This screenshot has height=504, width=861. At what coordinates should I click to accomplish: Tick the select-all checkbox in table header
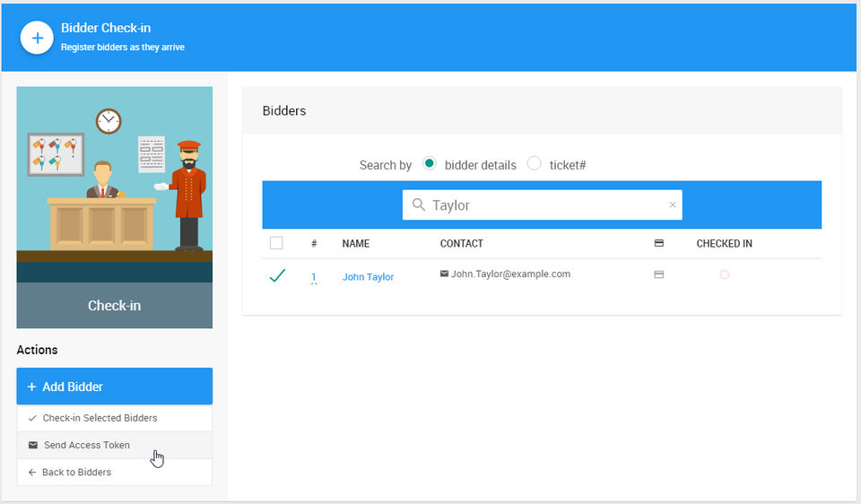276,243
